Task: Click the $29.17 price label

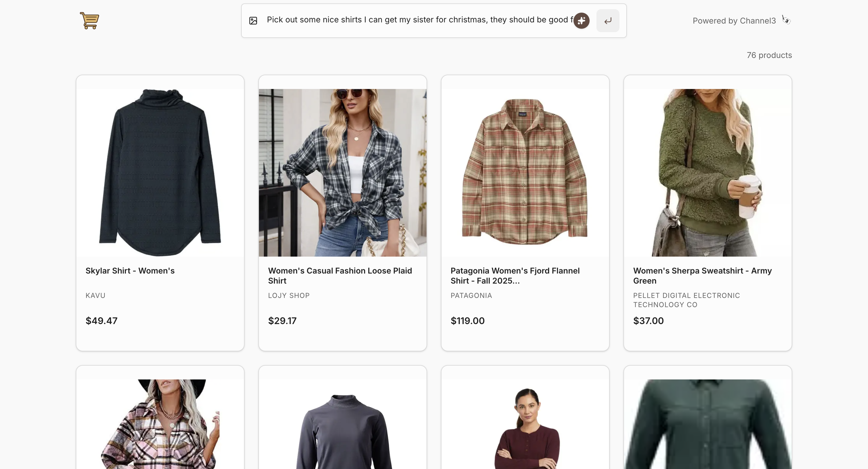Action: (x=282, y=320)
